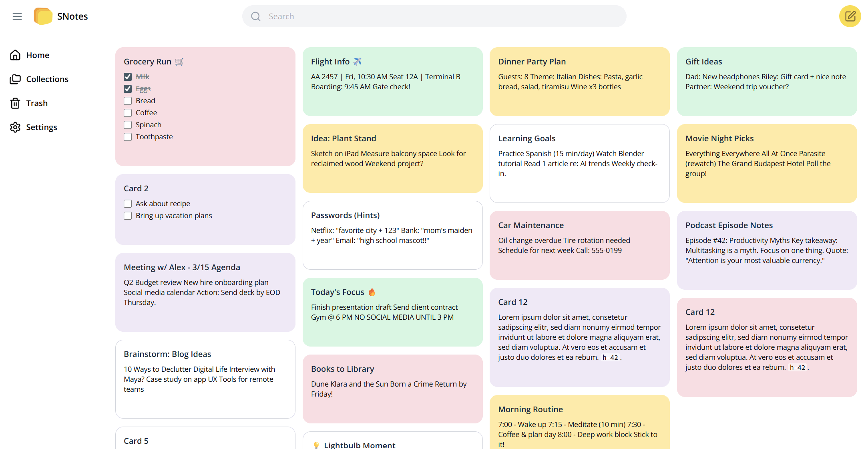Uncheck the Milk checkbox
868x449 pixels.
coord(128,77)
